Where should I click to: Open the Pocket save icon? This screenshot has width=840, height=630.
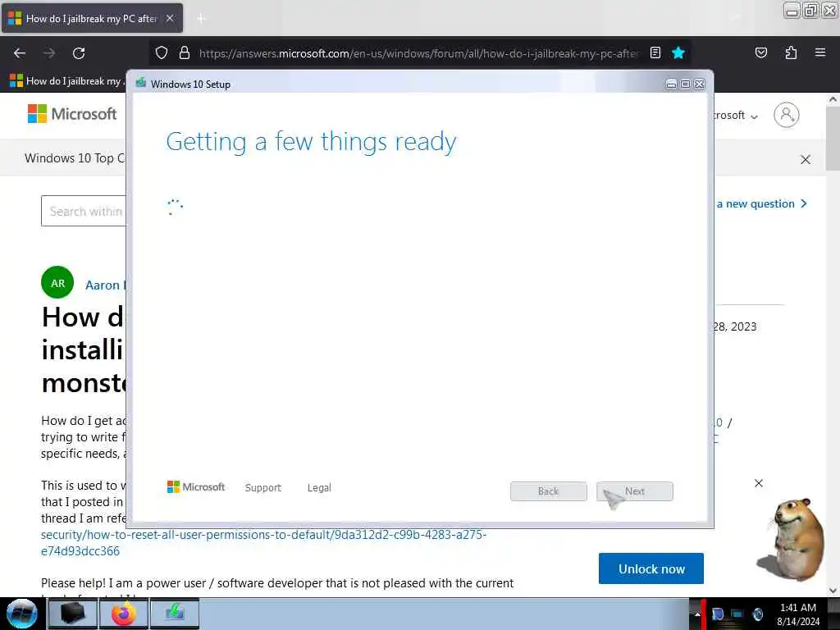(760, 52)
